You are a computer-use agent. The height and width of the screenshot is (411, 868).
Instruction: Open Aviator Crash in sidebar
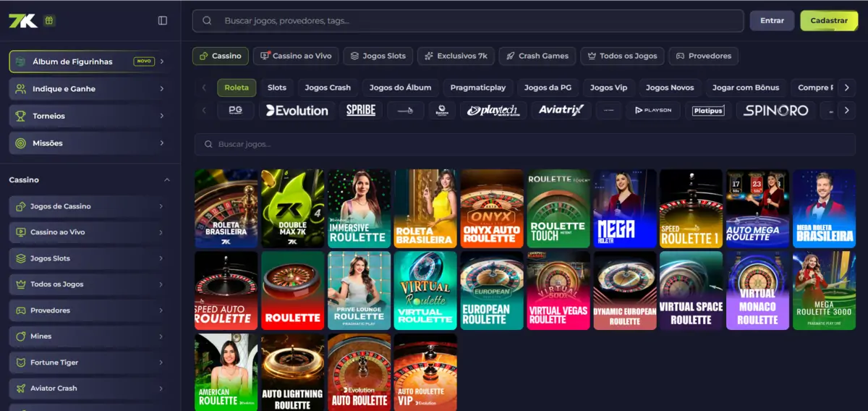click(90, 389)
